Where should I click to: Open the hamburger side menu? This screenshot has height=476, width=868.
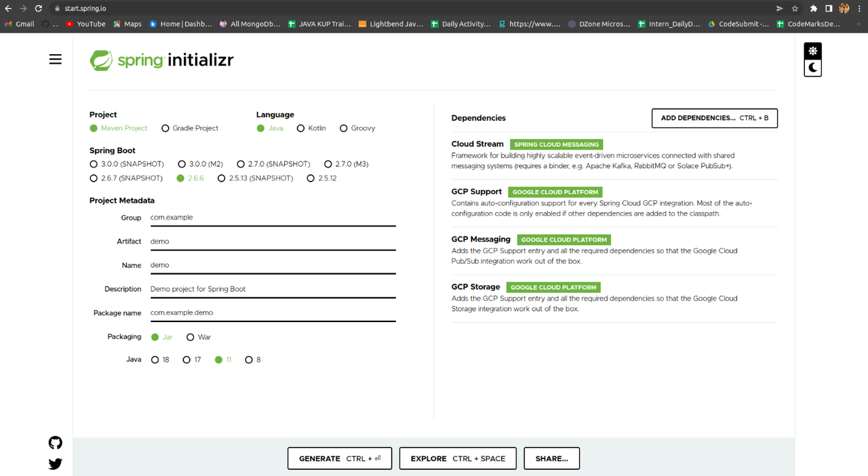tap(56, 60)
